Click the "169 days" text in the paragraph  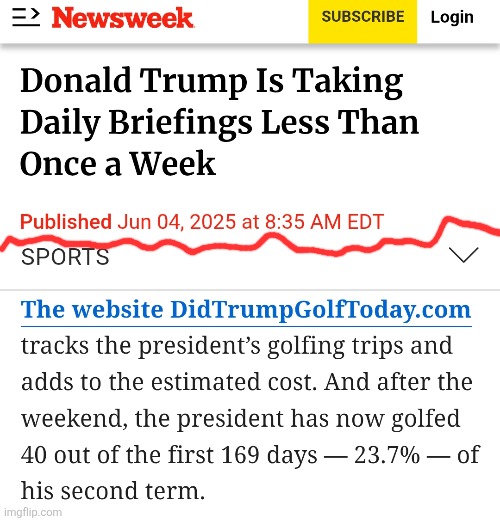click(269, 454)
